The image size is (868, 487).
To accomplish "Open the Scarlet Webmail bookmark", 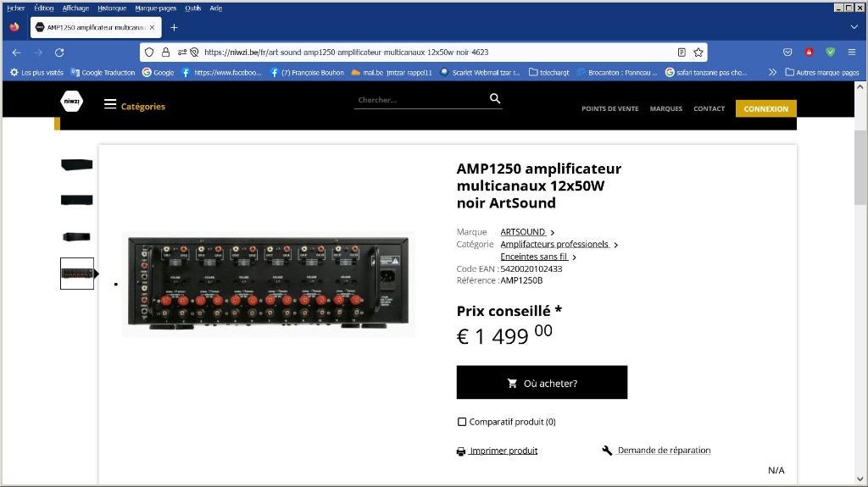I will tap(480, 73).
